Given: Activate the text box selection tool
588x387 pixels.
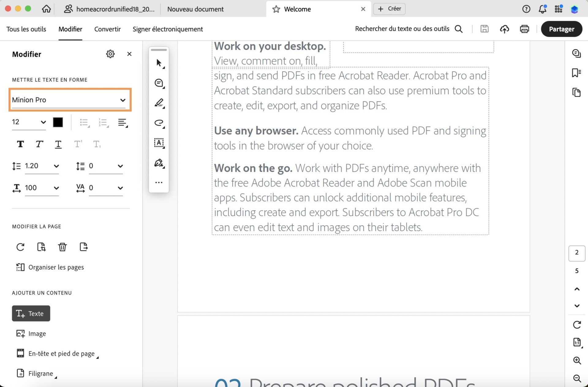Looking at the screenshot, I should (159, 143).
